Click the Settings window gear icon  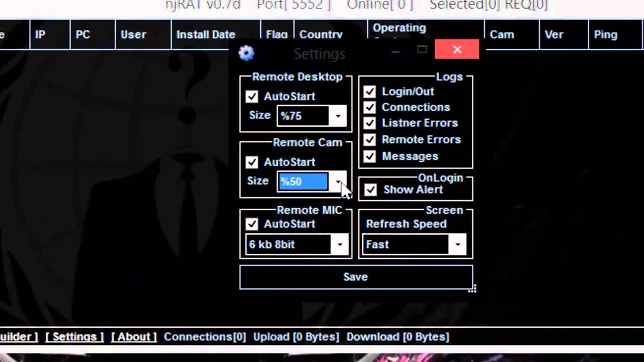[x=247, y=53]
